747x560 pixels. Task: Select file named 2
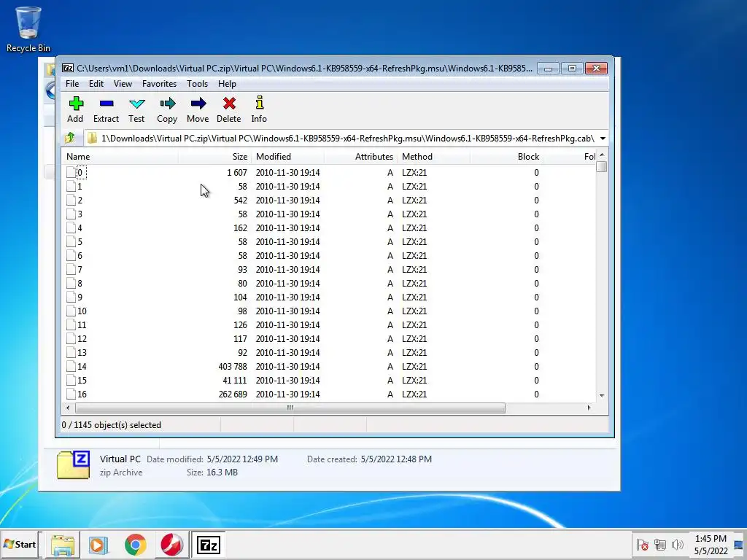(80, 200)
